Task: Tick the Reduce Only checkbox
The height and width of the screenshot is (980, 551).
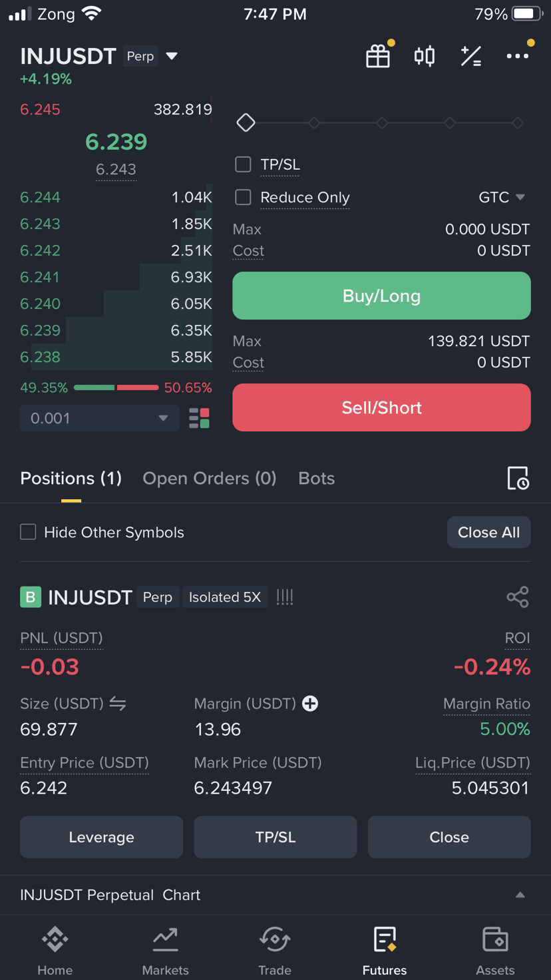Action: 244,197
